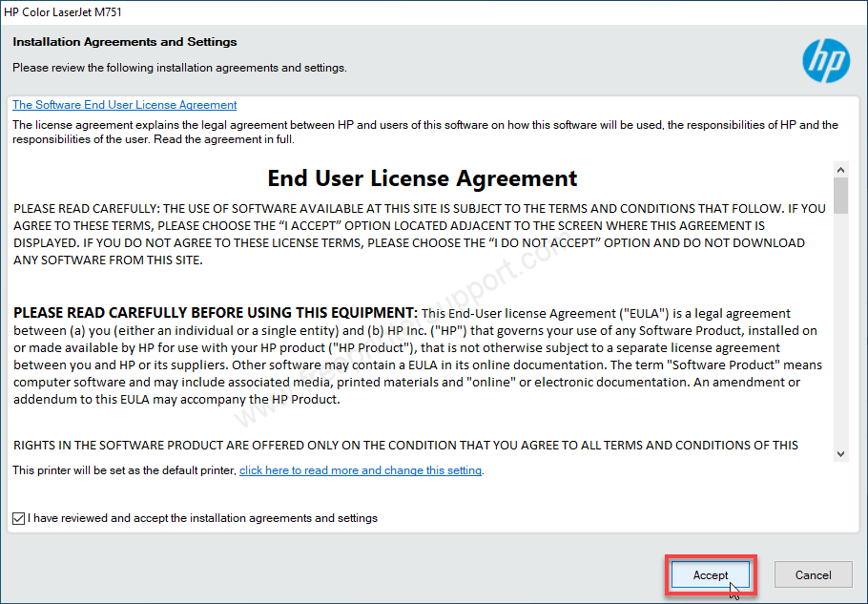Click the RIGHTS IN THE SOFTWARE PRODUCT paragraph
The width and height of the screenshot is (868, 604).
(405, 445)
